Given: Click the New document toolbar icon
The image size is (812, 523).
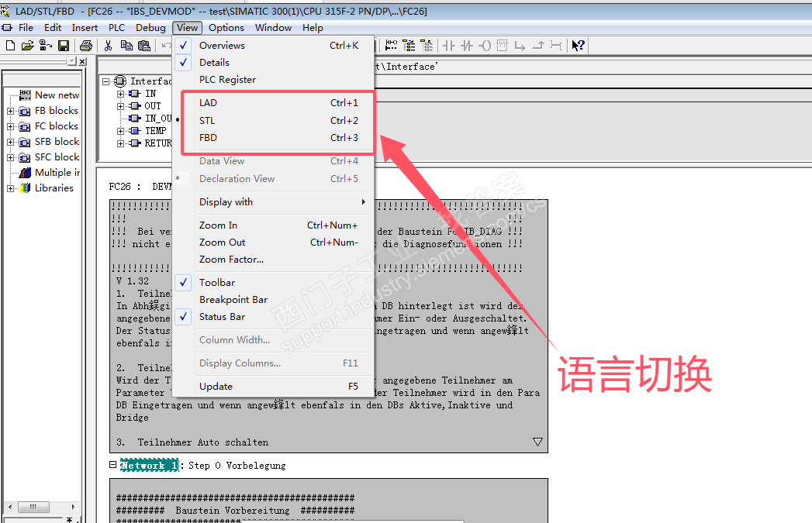Looking at the screenshot, I should 10,46.
